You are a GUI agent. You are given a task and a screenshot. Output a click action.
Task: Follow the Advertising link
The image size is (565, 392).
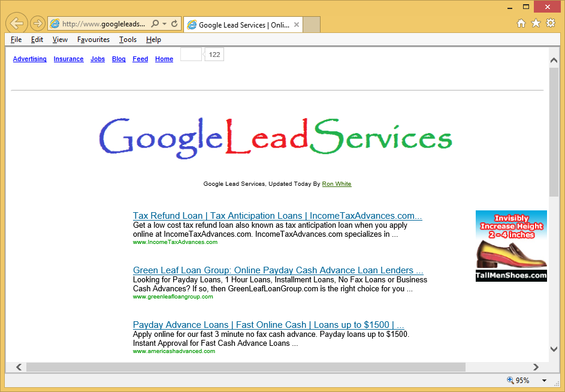tap(29, 59)
